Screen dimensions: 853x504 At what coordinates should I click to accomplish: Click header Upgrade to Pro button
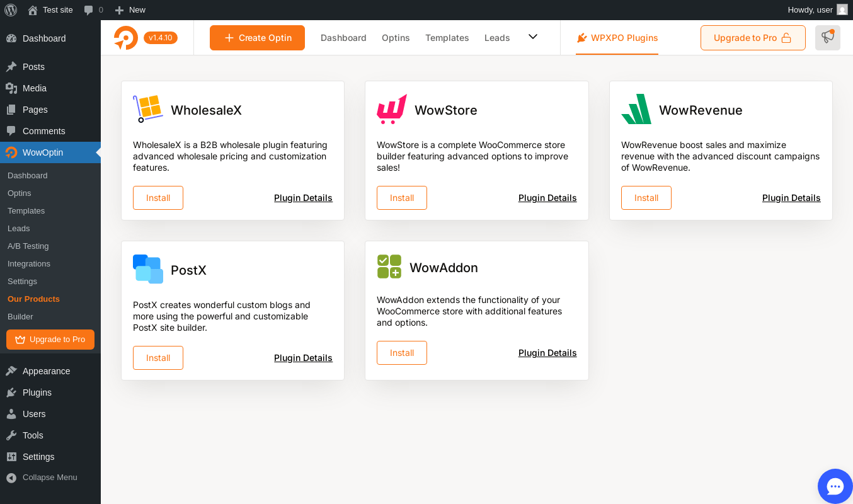pyautogui.click(x=753, y=38)
